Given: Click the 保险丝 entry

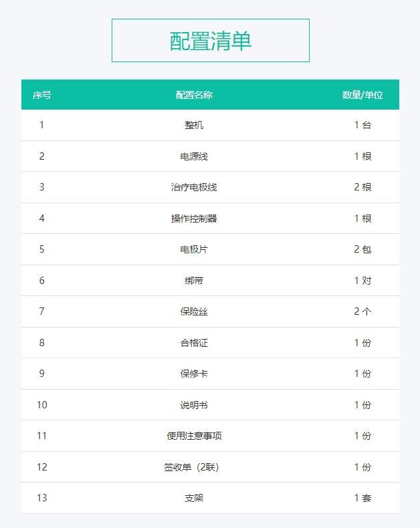Looking at the screenshot, I should 194,311.
